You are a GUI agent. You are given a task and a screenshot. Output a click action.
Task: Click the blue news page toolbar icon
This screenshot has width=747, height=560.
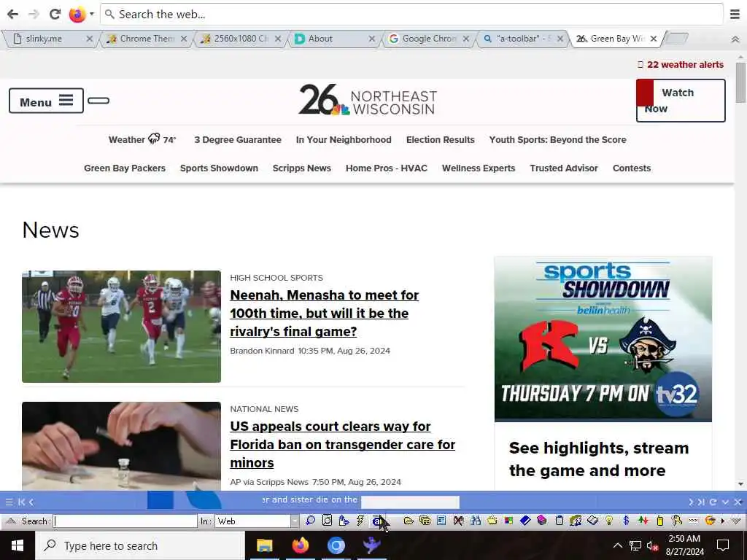(x=441, y=521)
